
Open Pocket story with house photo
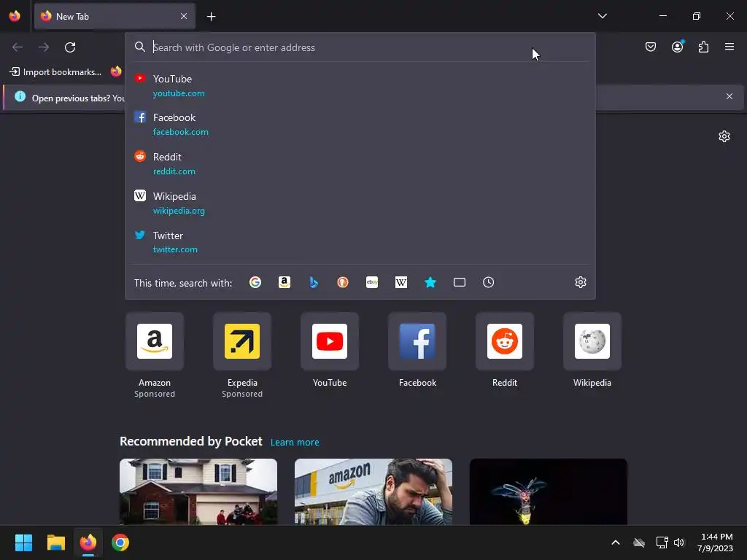pyautogui.click(x=198, y=492)
